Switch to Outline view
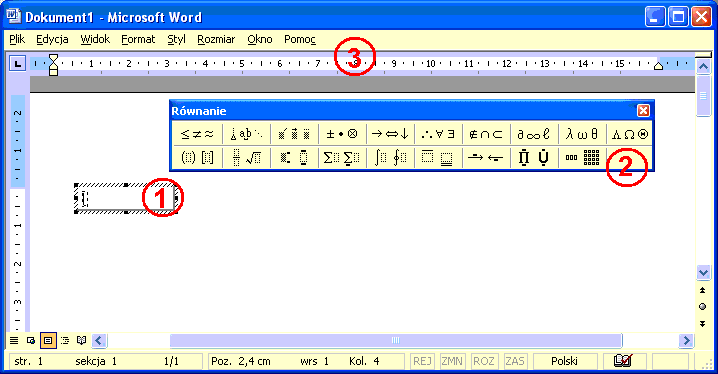The image size is (718, 374). 65,340
